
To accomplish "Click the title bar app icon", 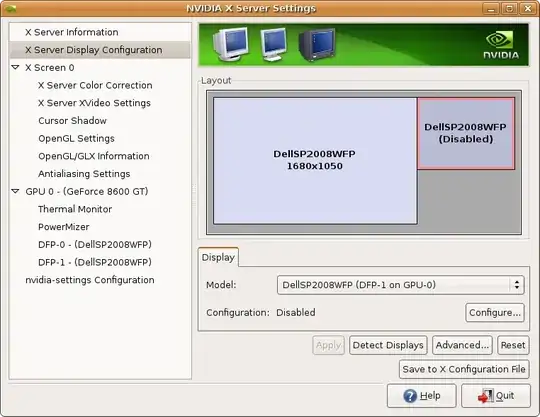I will pos(10,8).
